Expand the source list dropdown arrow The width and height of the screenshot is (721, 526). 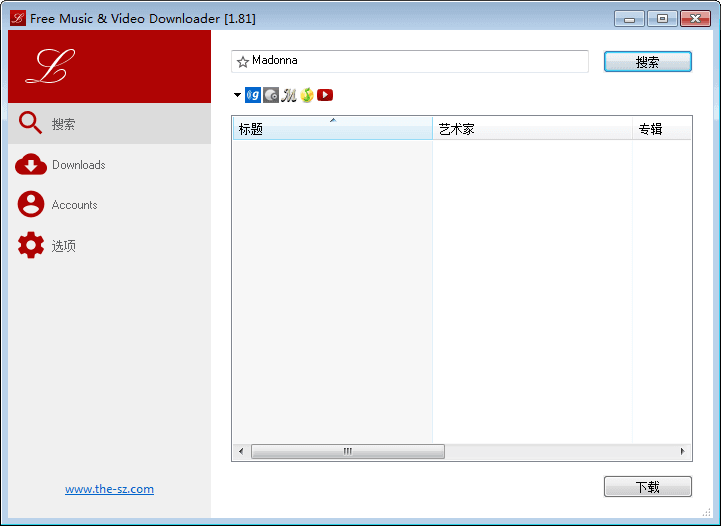[237, 95]
